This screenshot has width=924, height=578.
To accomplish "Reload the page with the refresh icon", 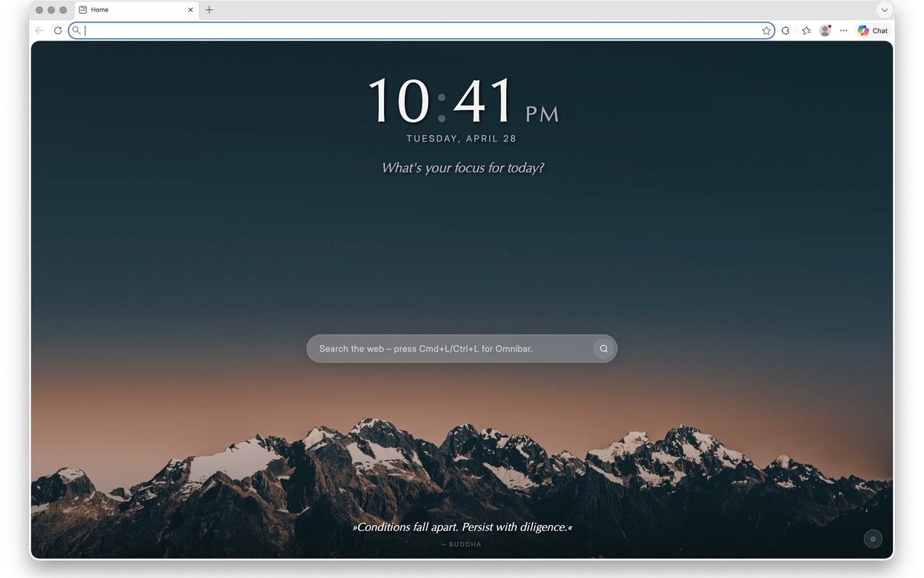I will coord(58,30).
